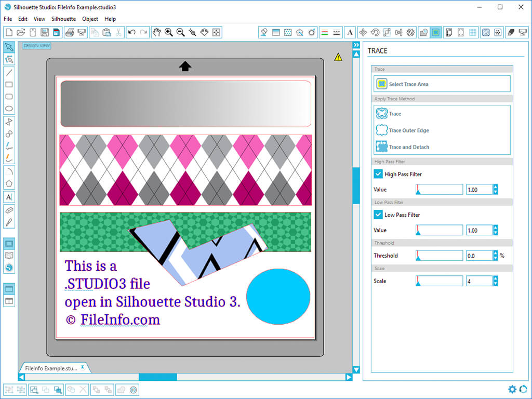The height and width of the screenshot is (399, 532).
Task: Click the yellow warning triangle icon
Action: (x=338, y=57)
